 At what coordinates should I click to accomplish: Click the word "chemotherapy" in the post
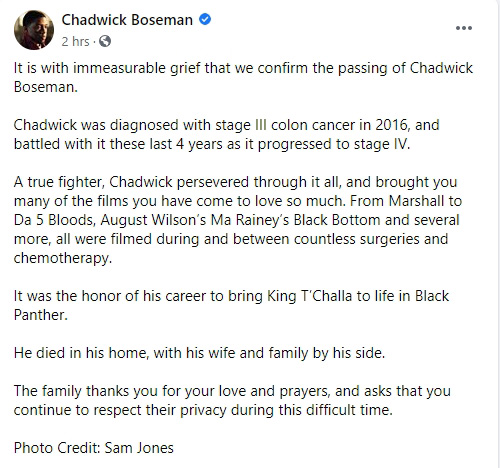click(63, 258)
